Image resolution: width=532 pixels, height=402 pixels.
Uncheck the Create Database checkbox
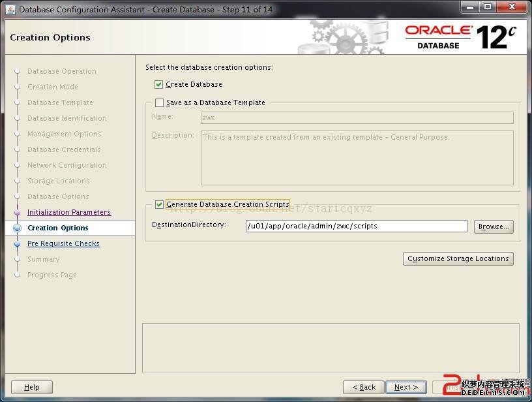[x=159, y=84]
